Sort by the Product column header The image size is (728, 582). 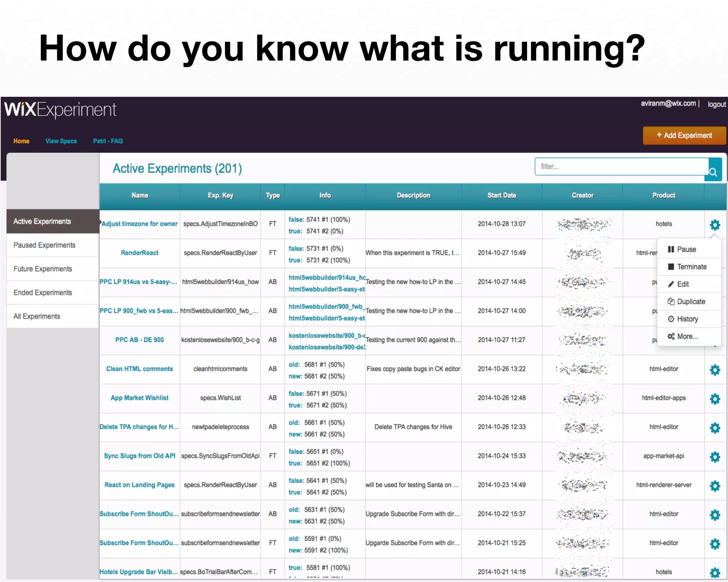pos(664,195)
